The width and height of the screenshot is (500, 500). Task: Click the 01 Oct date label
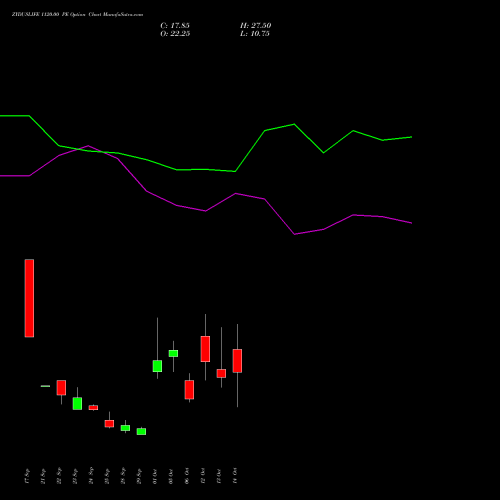pos(155,476)
